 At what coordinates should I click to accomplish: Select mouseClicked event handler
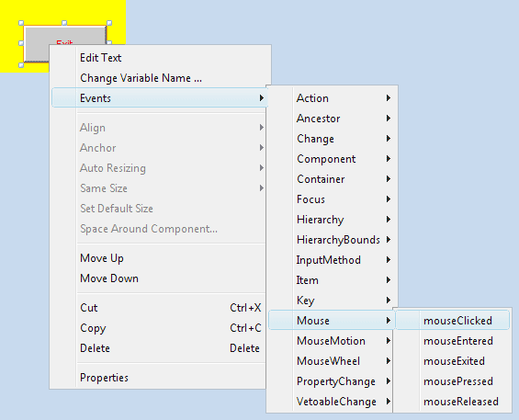(x=452, y=321)
